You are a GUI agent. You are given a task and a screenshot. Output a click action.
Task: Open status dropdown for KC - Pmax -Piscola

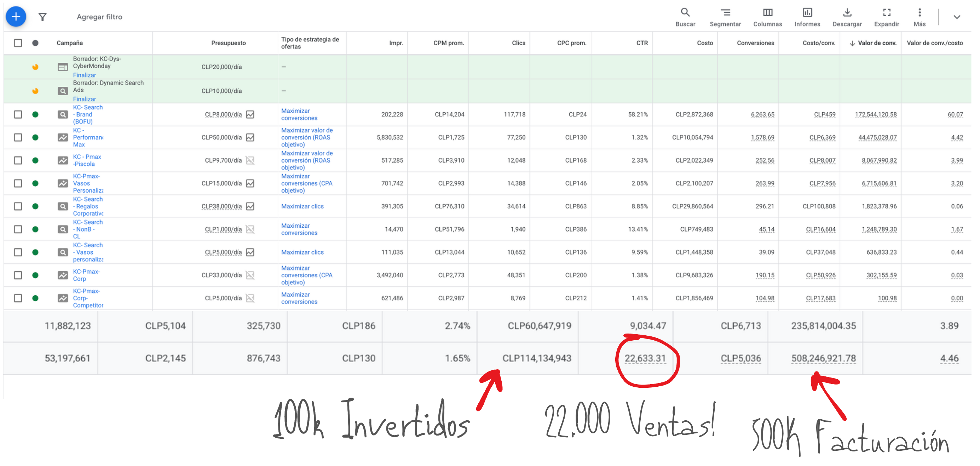[35, 161]
